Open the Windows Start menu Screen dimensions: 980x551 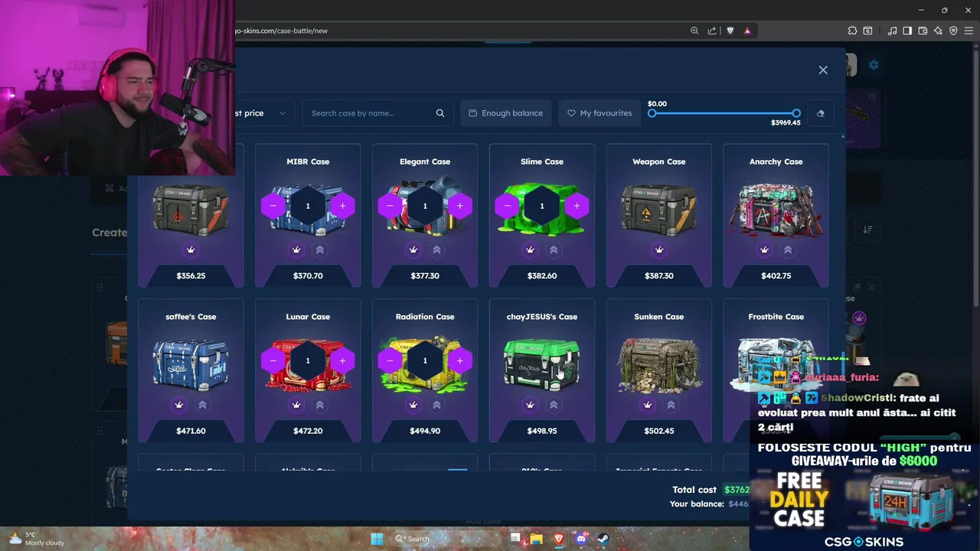(x=377, y=539)
